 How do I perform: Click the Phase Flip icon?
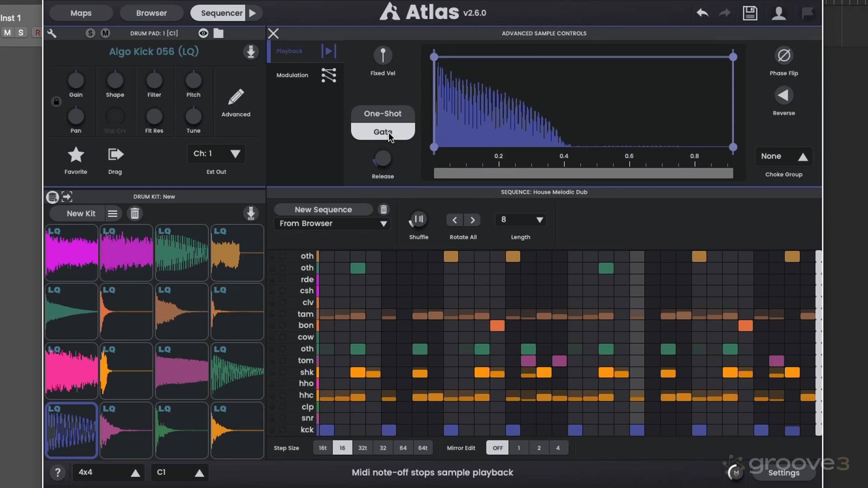783,56
